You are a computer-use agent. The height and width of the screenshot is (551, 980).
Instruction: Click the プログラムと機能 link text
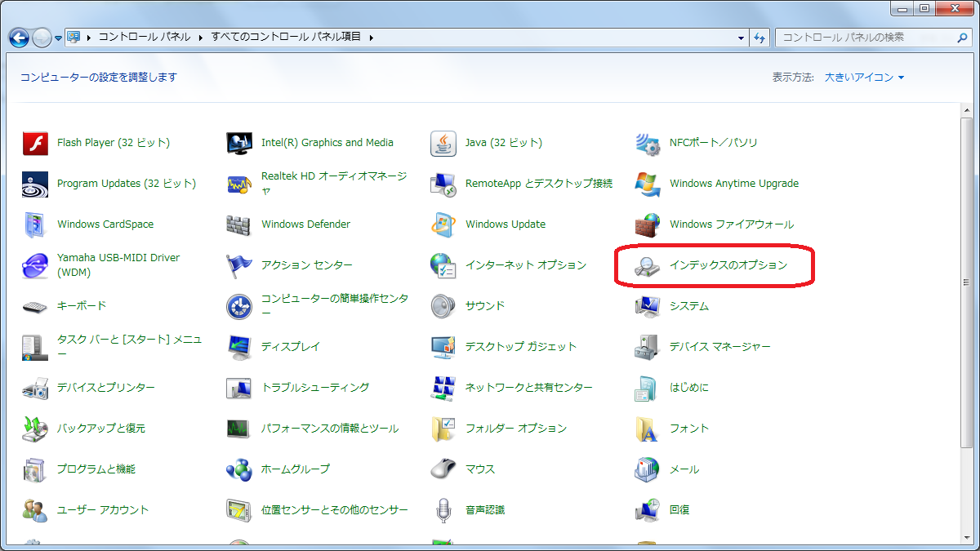[96, 469]
